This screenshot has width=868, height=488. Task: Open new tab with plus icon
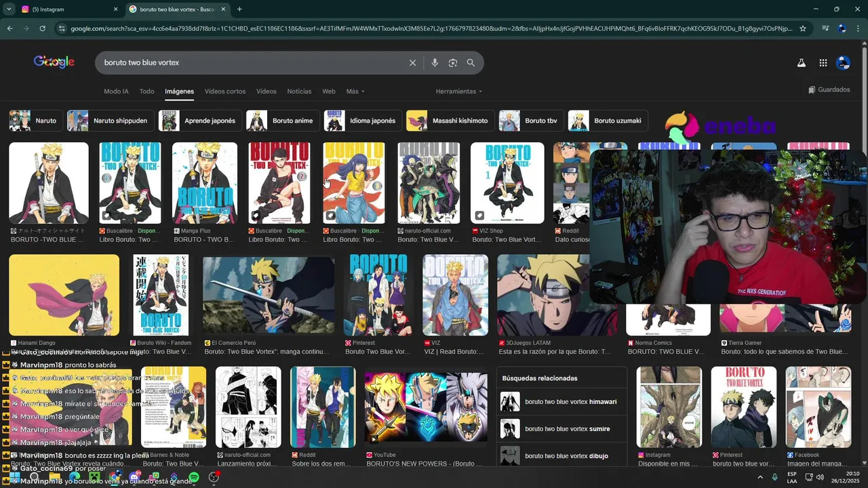click(x=239, y=9)
